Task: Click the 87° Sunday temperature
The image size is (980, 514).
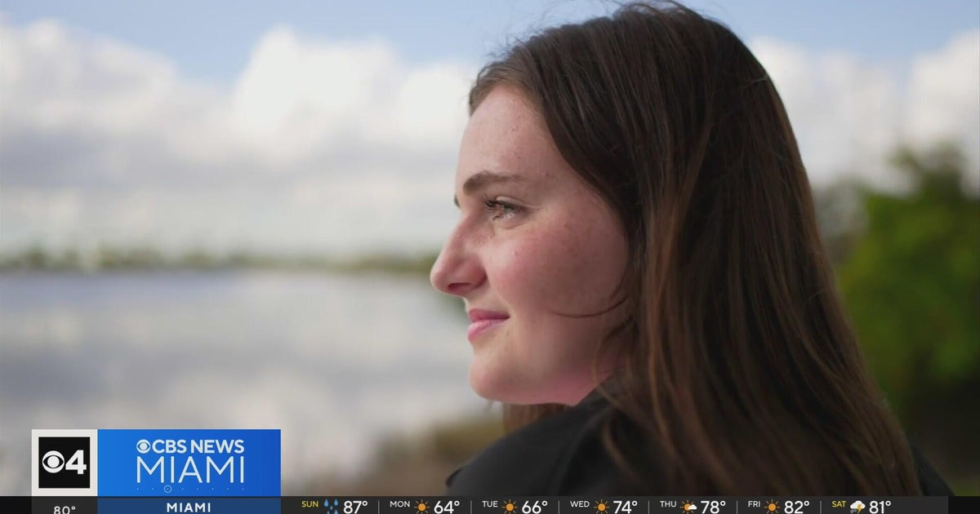Action: (x=355, y=507)
